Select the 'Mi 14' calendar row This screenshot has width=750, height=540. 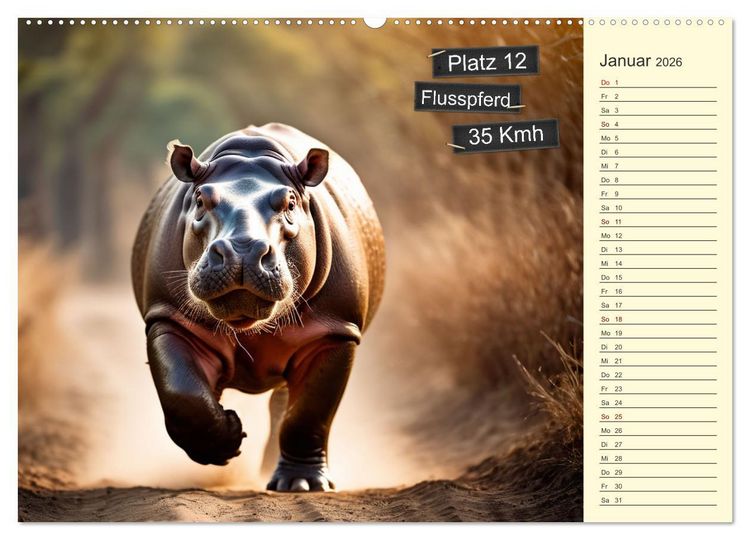point(658,263)
